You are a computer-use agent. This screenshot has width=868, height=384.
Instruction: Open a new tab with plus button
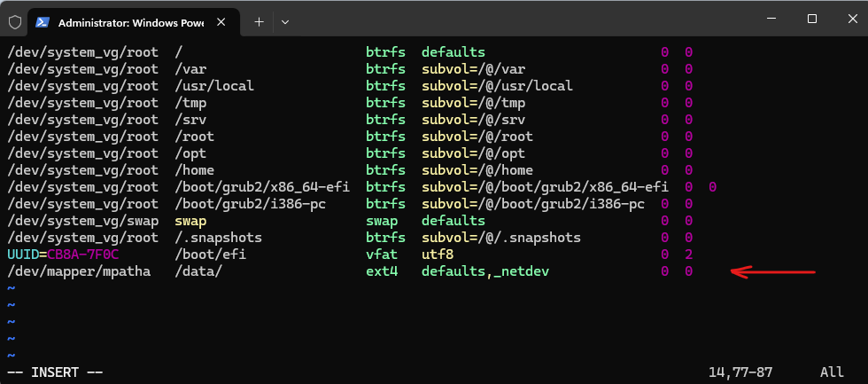tap(259, 22)
